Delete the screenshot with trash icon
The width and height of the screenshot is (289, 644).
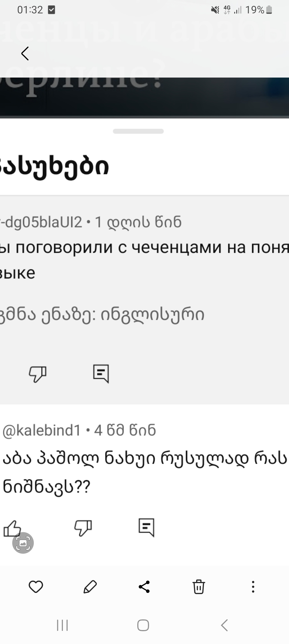click(199, 587)
